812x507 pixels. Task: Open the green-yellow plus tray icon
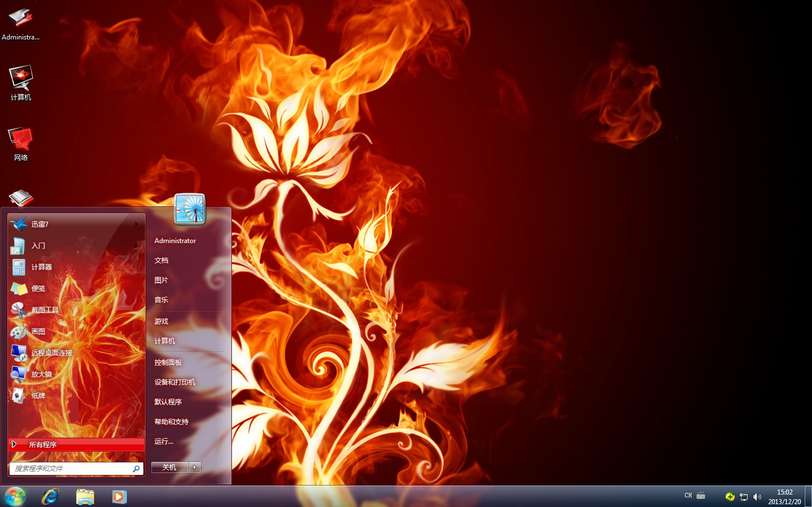click(730, 497)
